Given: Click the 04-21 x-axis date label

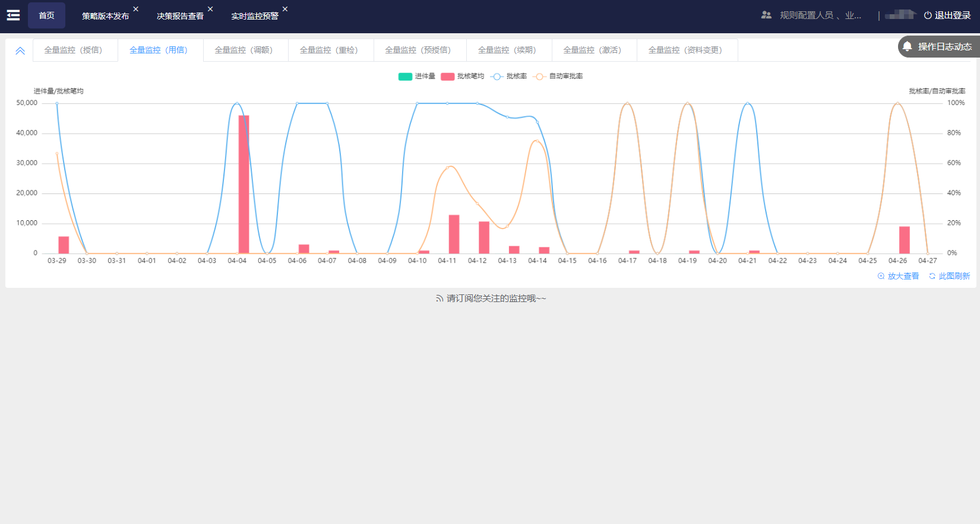Looking at the screenshot, I should pyautogui.click(x=748, y=261).
